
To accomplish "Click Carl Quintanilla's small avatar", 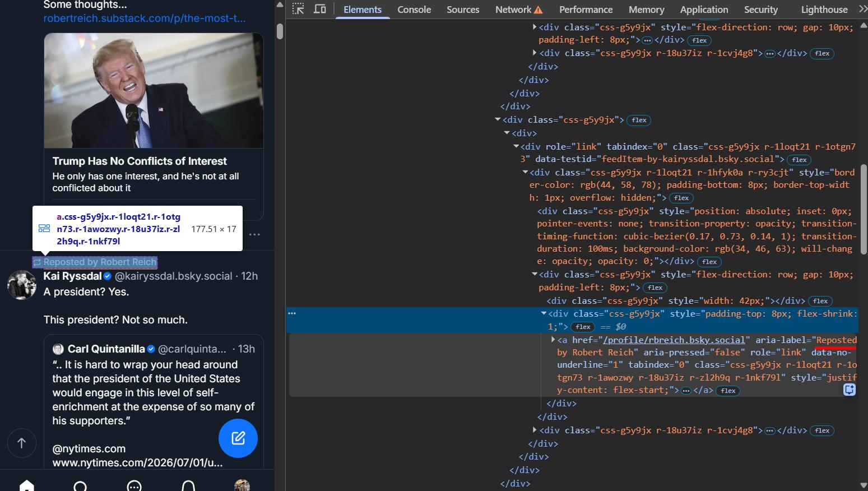I will [x=58, y=349].
